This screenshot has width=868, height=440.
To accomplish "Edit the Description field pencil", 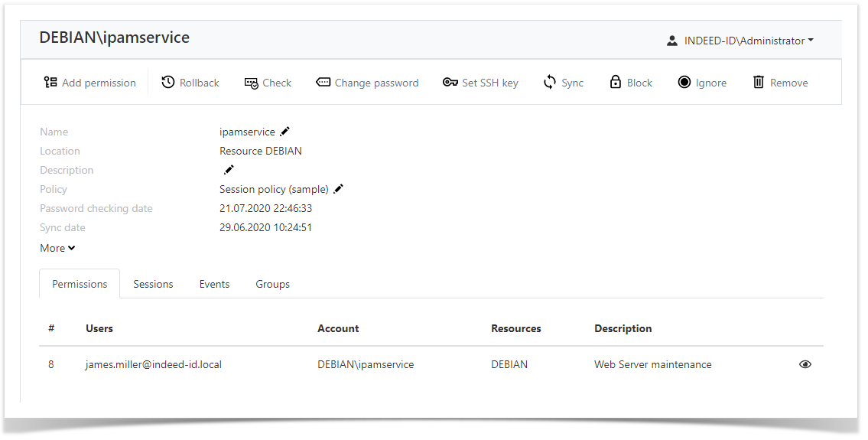I will coord(229,170).
